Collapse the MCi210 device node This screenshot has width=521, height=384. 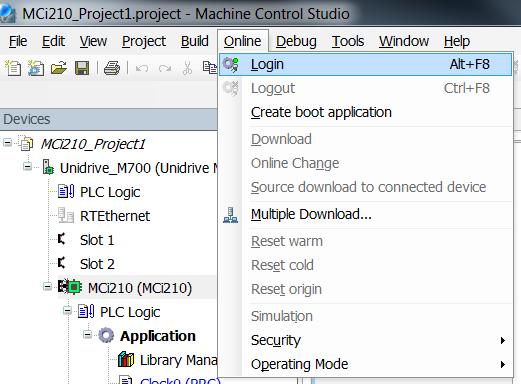pos(47,286)
